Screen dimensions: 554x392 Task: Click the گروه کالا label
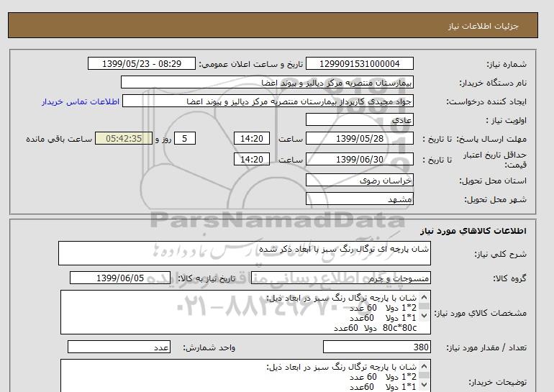click(510, 278)
